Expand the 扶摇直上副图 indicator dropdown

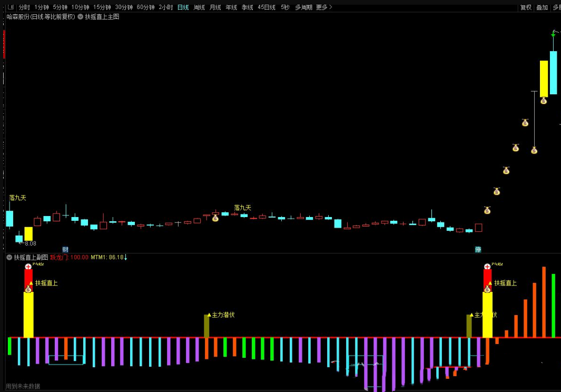click(x=9, y=258)
